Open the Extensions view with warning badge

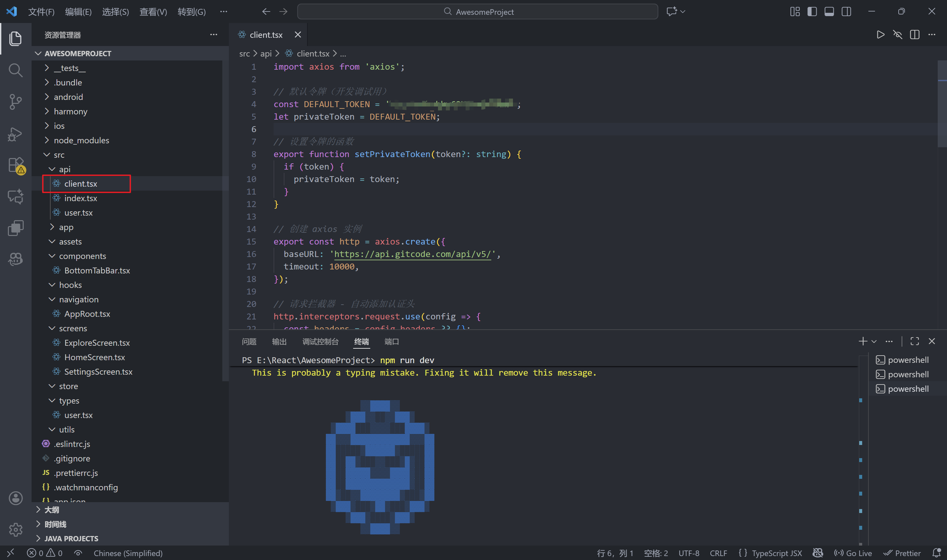click(x=15, y=165)
